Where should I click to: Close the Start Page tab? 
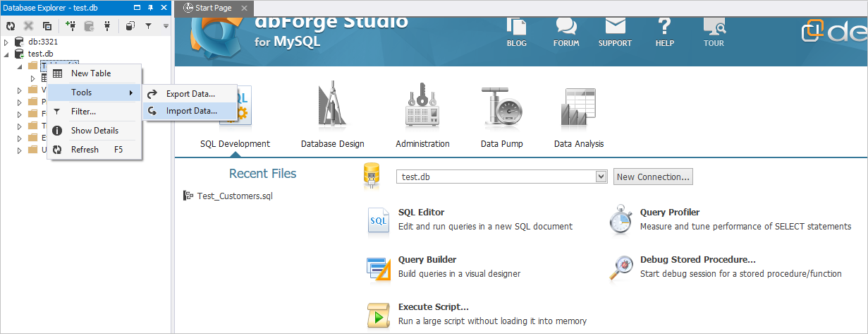[x=244, y=8]
